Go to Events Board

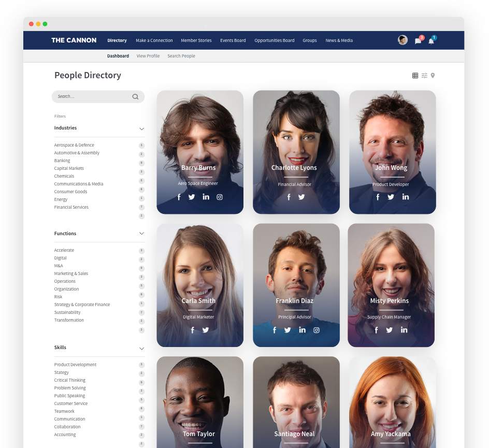233,40
